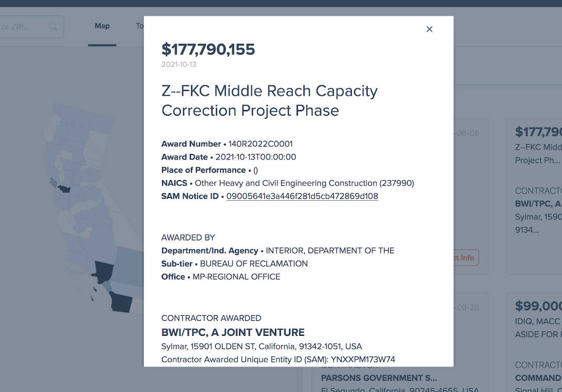Open the PARSONS GOVERNMENT award card

(x=379, y=378)
